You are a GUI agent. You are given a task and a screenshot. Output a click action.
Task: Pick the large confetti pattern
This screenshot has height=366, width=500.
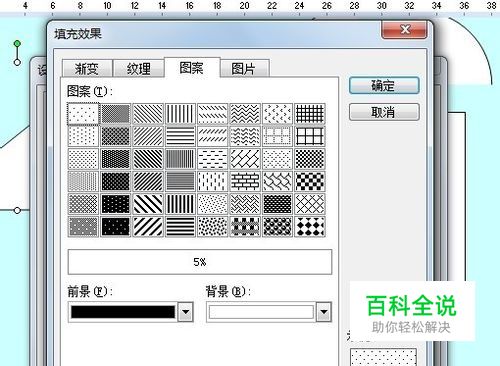213,227
